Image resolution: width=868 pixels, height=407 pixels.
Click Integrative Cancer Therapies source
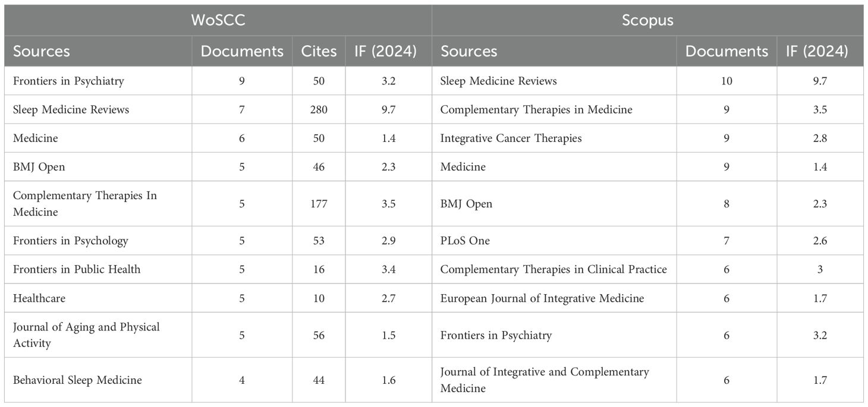(511, 138)
